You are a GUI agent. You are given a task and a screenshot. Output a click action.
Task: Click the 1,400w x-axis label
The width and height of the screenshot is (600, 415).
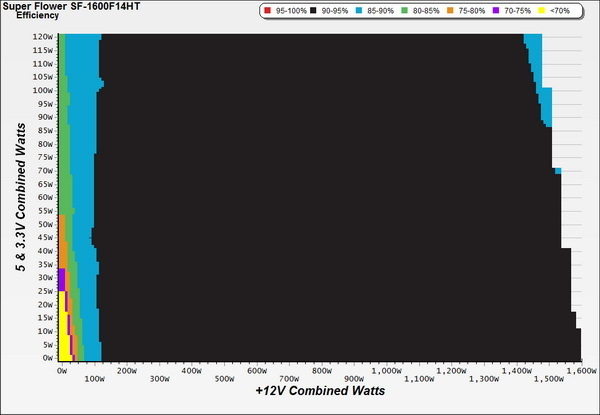[517, 371]
